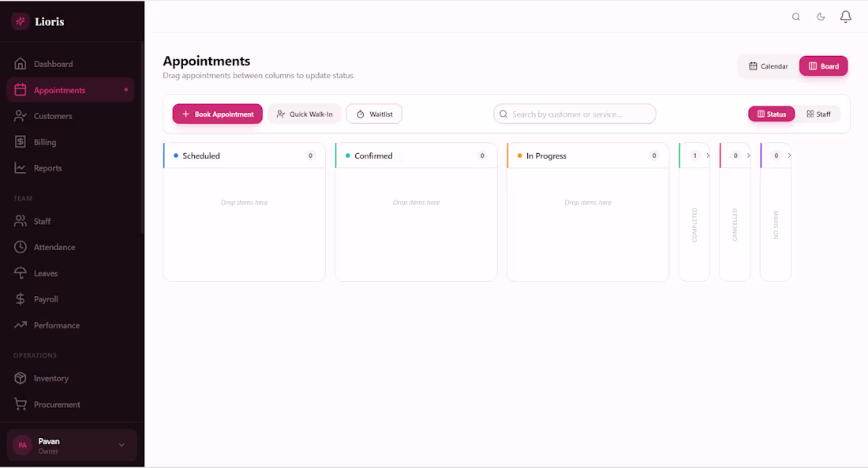
Task: Select the Board view tab
Action: click(x=823, y=66)
